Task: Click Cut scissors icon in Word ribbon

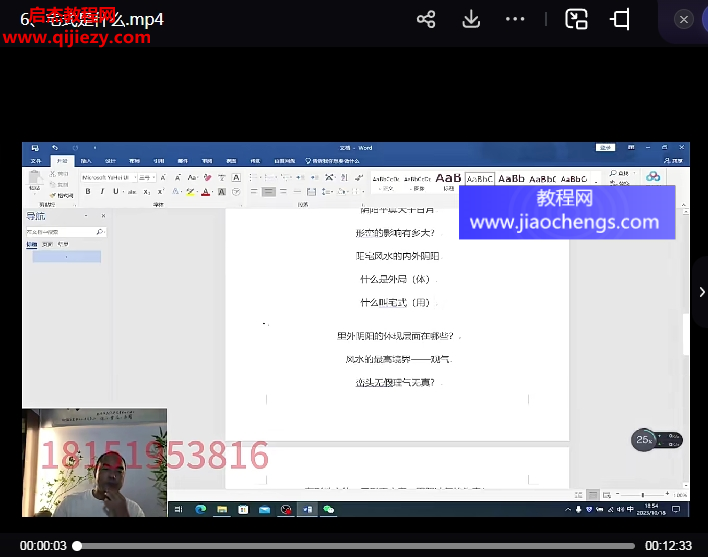Action: [x=53, y=174]
